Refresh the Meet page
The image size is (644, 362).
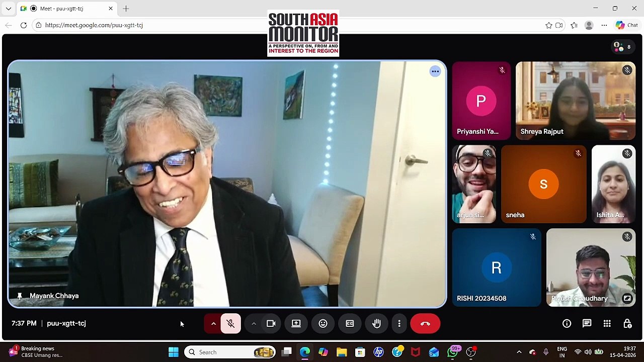coord(24,25)
